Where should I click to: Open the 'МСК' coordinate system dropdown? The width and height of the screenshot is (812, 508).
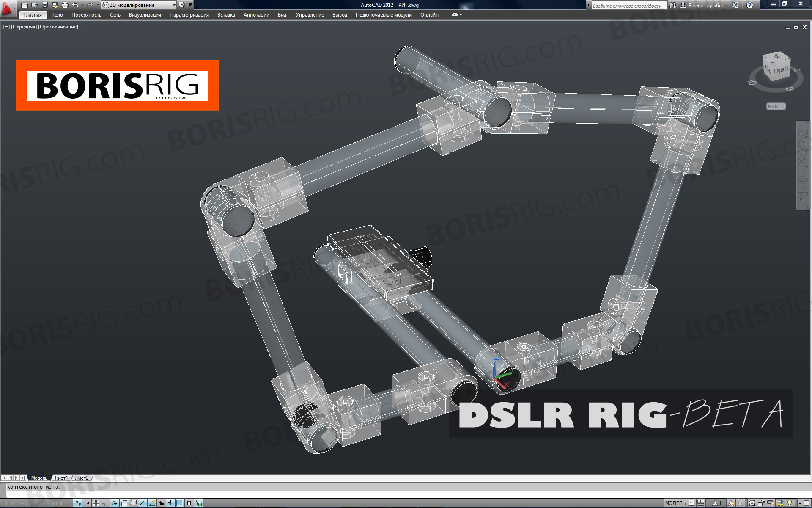[x=776, y=106]
